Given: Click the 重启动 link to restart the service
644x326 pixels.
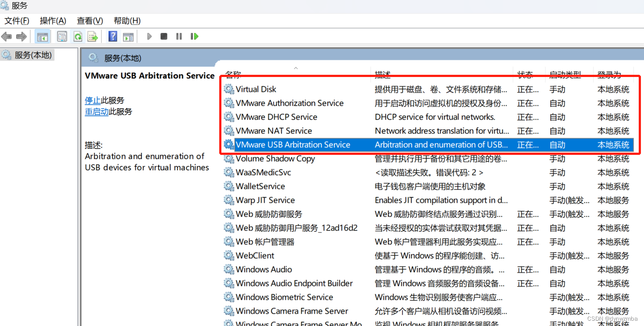Looking at the screenshot, I should [97, 112].
